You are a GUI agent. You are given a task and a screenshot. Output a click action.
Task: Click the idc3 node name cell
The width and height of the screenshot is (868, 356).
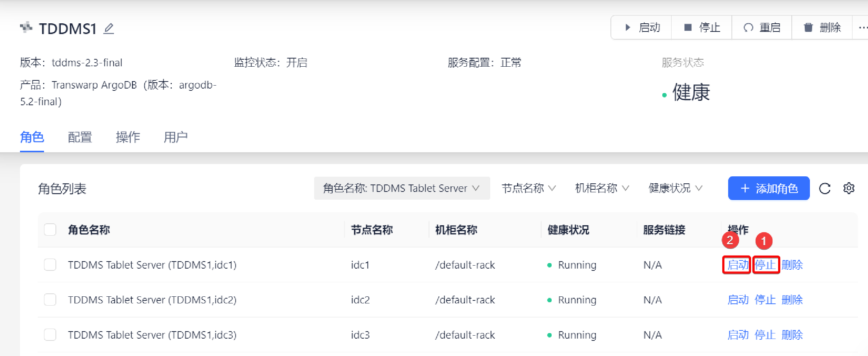coord(360,335)
